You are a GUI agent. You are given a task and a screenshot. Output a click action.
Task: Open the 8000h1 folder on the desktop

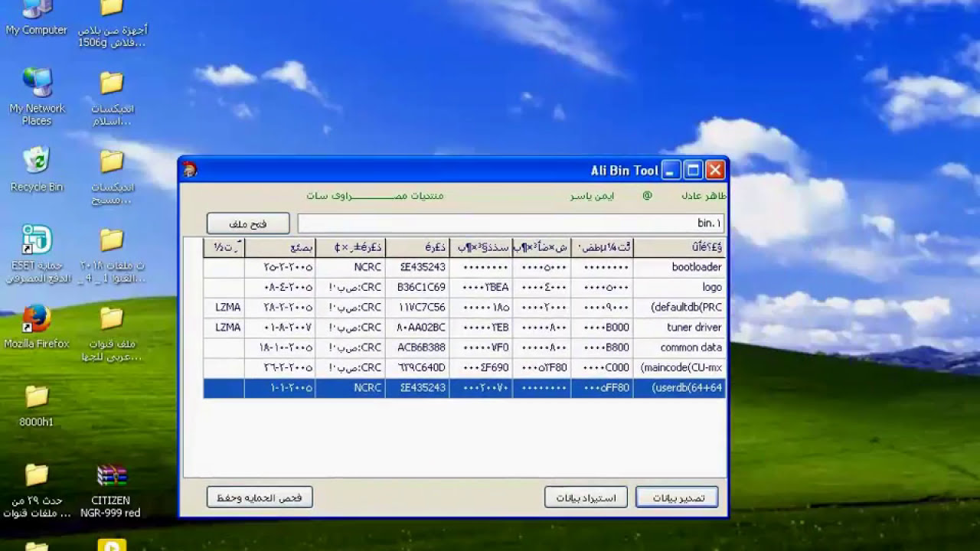click(37, 406)
